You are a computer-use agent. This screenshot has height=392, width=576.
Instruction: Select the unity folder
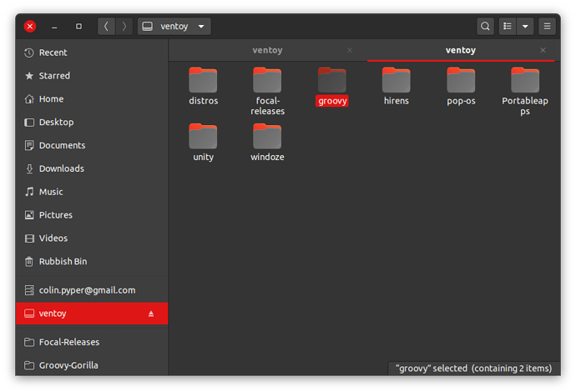(x=203, y=143)
